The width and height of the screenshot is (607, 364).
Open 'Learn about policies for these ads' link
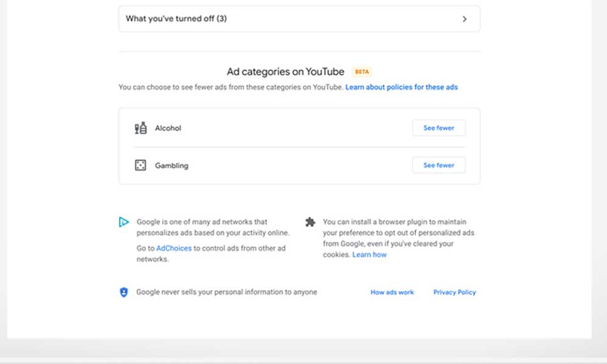point(401,87)
